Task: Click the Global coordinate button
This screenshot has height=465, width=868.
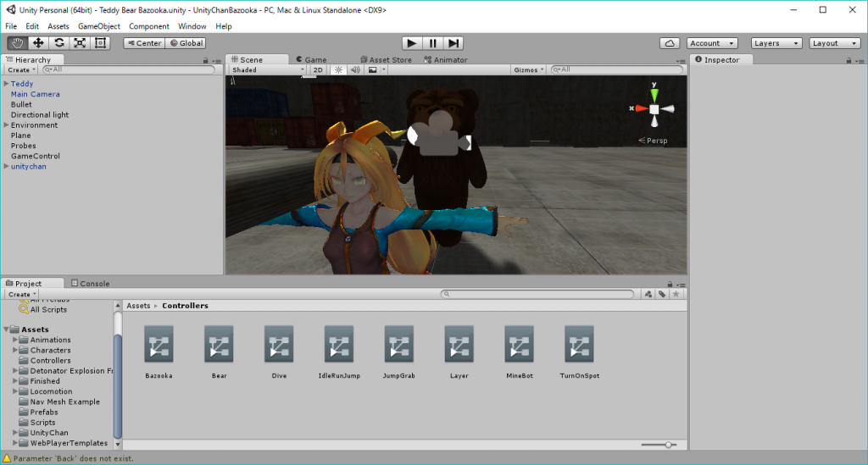Action: (186, 43)
